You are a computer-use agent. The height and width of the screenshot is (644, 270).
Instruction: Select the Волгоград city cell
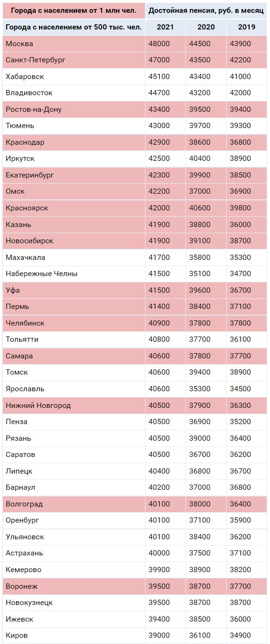click(x=74, y=504)
